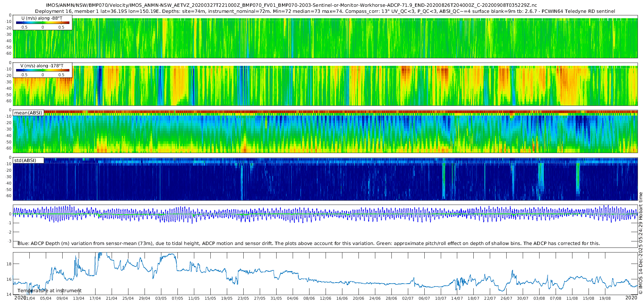Choose the 26/07 date tick label
This screenshot has height=304, width=644.
tap(506, 298)
